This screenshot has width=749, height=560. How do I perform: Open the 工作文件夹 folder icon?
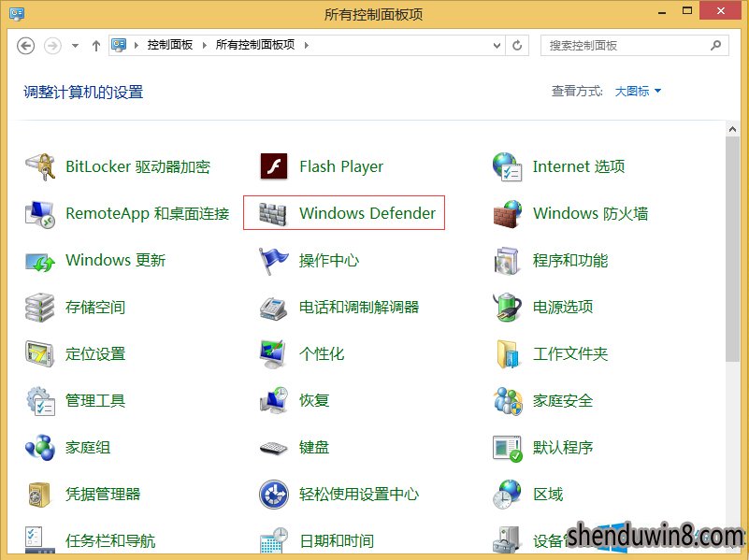[x=508, y=353]
